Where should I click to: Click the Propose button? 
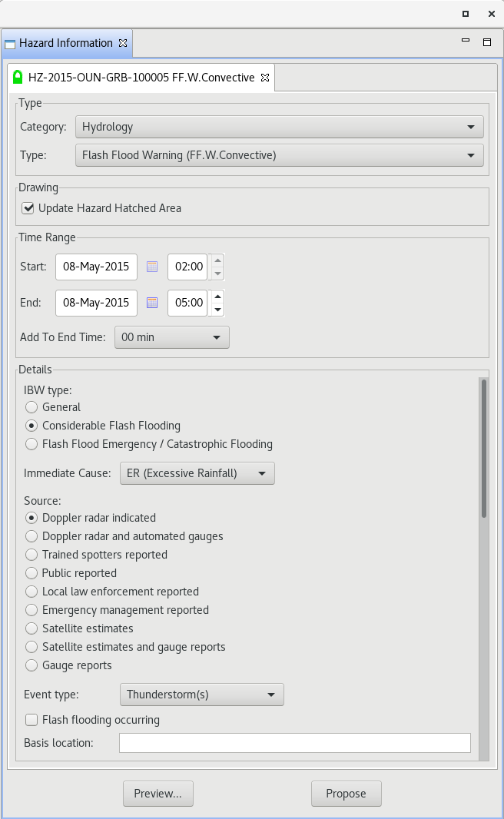(x=346, y=794)
